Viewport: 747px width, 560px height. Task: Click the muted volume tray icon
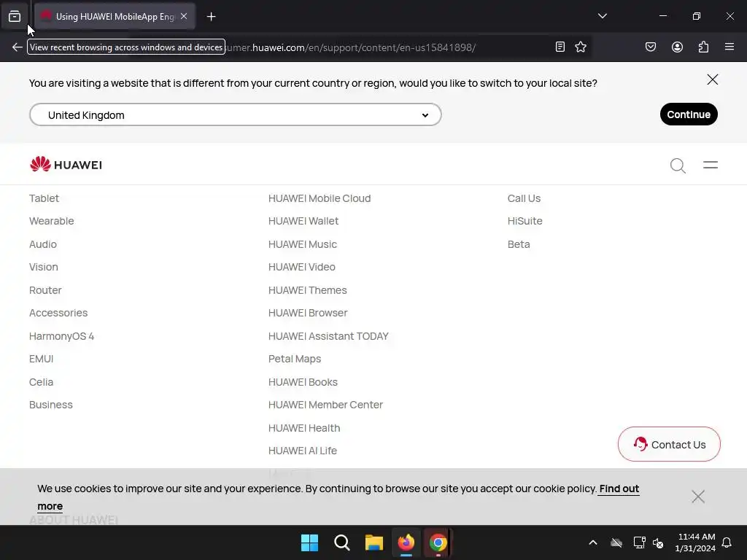(658, 542)
